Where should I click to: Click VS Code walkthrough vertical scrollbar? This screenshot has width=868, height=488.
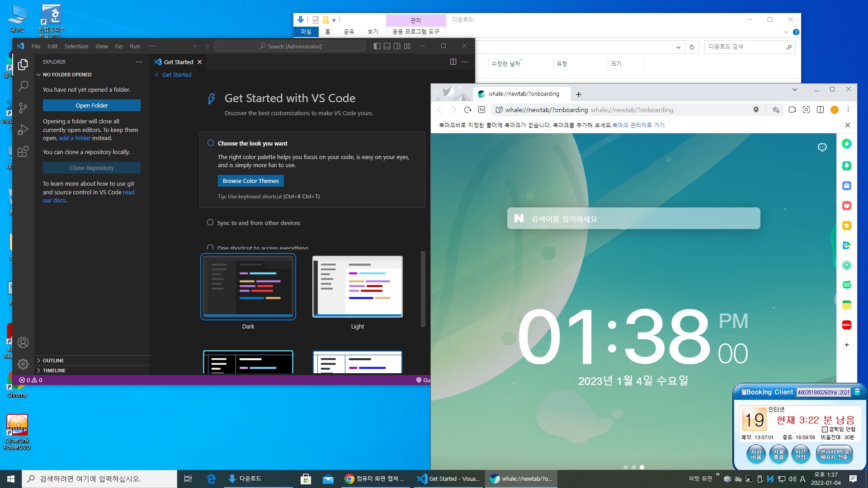423,289
